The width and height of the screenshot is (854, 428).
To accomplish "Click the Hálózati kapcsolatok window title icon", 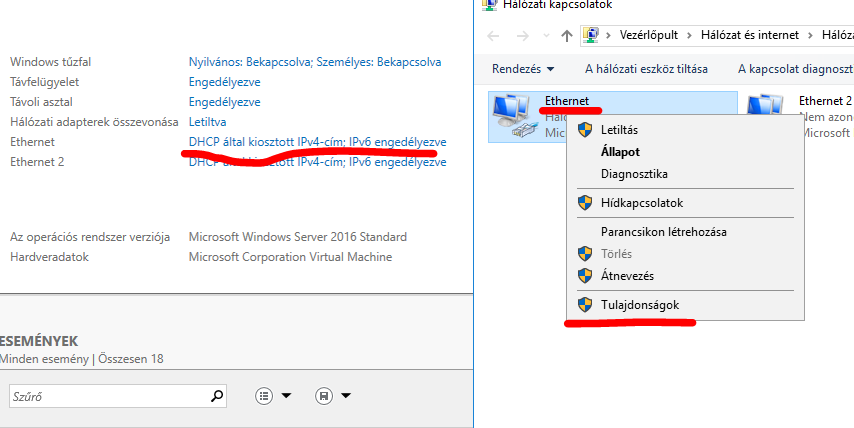I will click(x=489, y=5).
